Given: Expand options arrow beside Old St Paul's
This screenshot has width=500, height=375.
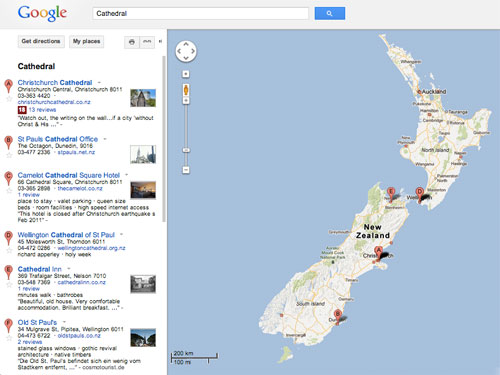Looking at the screenshot, I should tap(64, 322).
